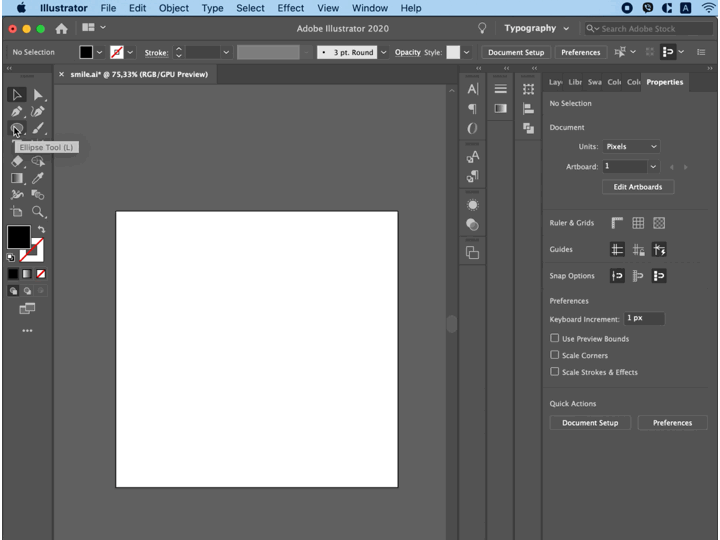Toggle Smart Guides button
The image size is (720, 540).
click(659, 250)
